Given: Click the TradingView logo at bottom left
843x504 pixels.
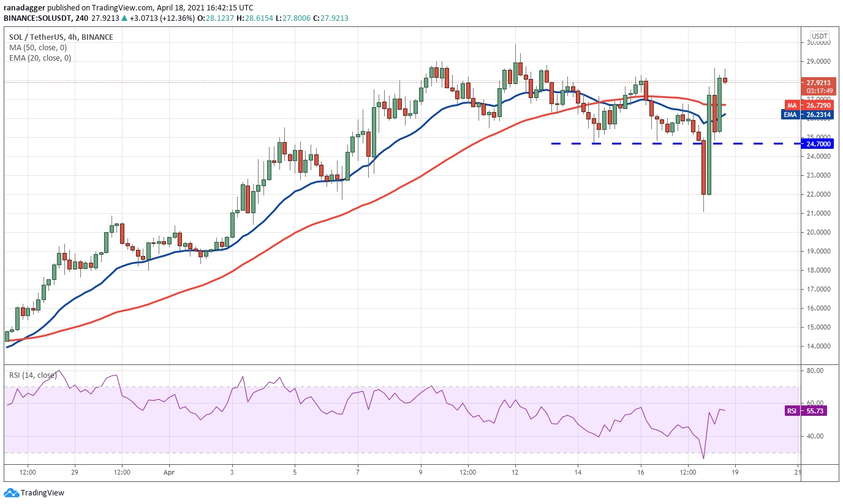Looking at the screenshot, I should coord(34,492).
